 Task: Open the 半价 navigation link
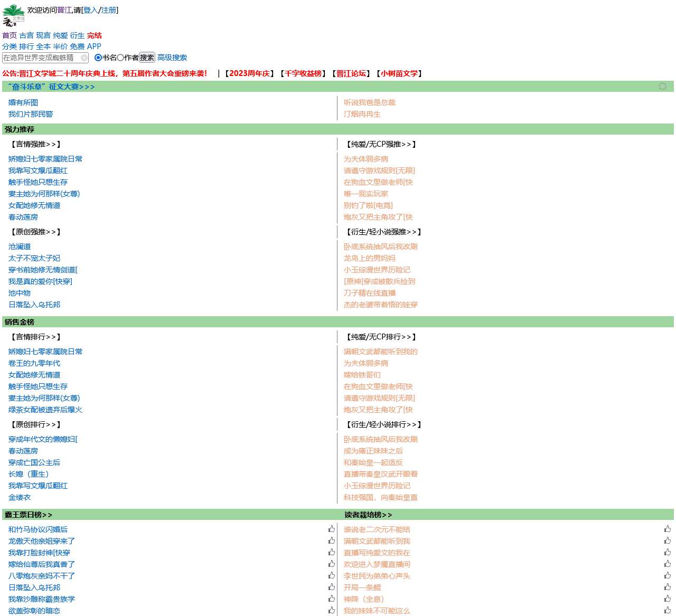click(x=60, y=46)
